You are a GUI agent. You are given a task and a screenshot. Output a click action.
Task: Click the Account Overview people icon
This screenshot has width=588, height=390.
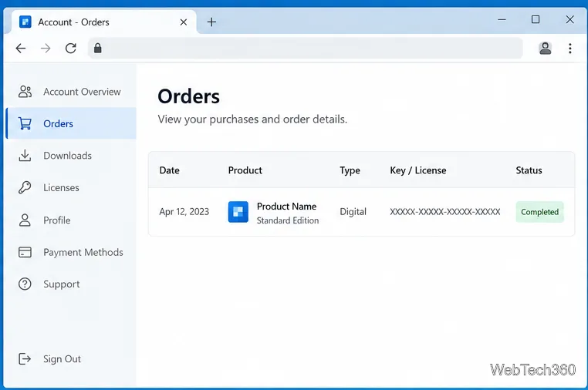pyautogui.click(x=25, y=92)
